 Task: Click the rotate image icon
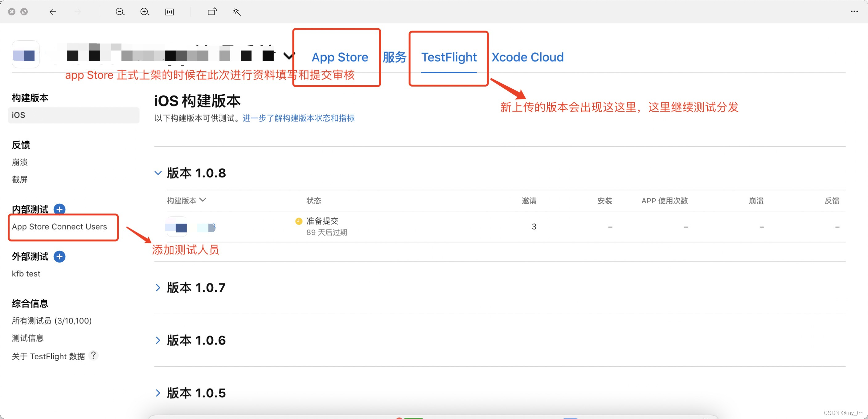click(x=212, y=12)
